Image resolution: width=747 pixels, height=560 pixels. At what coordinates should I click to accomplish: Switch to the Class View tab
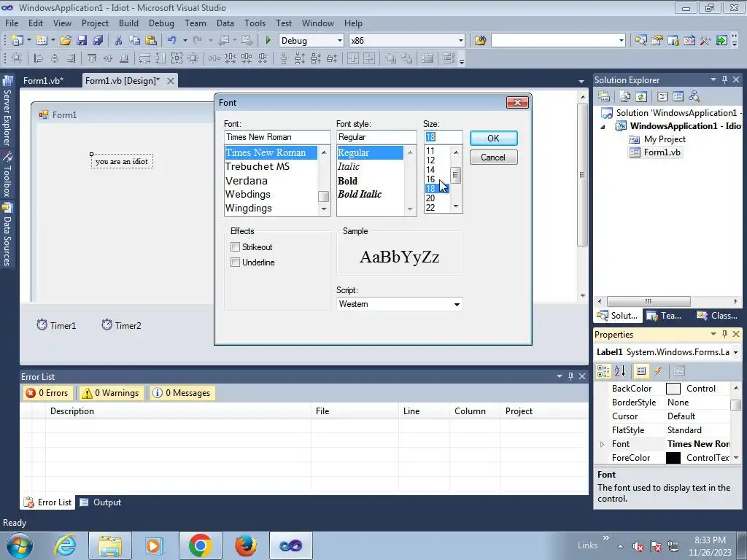(717, 315)
